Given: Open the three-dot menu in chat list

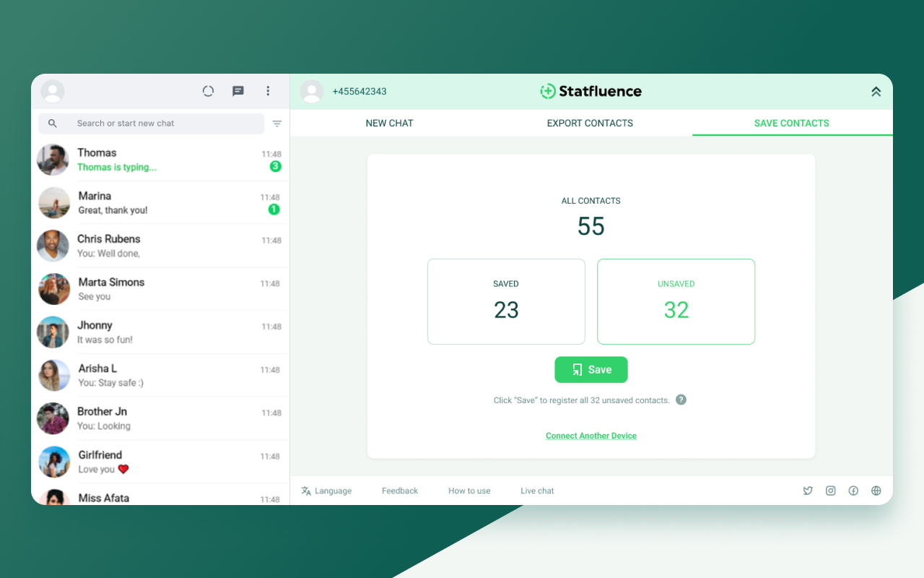Looking at the screenshot, I should 268,91.
